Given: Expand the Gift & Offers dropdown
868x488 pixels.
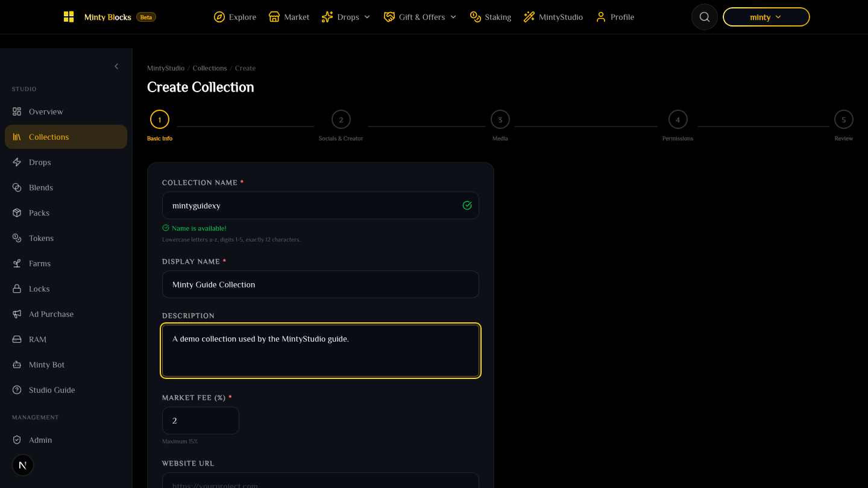Looking at the screenshot, I should click(420, 17).
